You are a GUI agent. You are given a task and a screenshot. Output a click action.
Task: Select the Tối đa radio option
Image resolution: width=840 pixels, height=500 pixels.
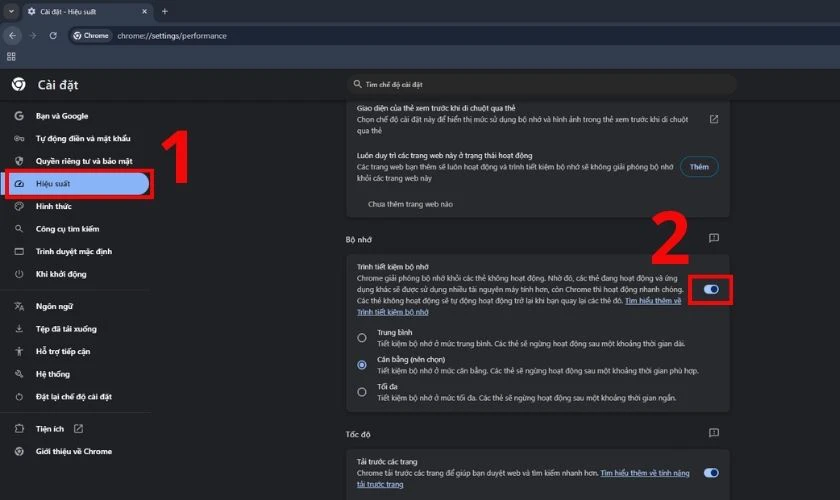(x=362, y=392)
